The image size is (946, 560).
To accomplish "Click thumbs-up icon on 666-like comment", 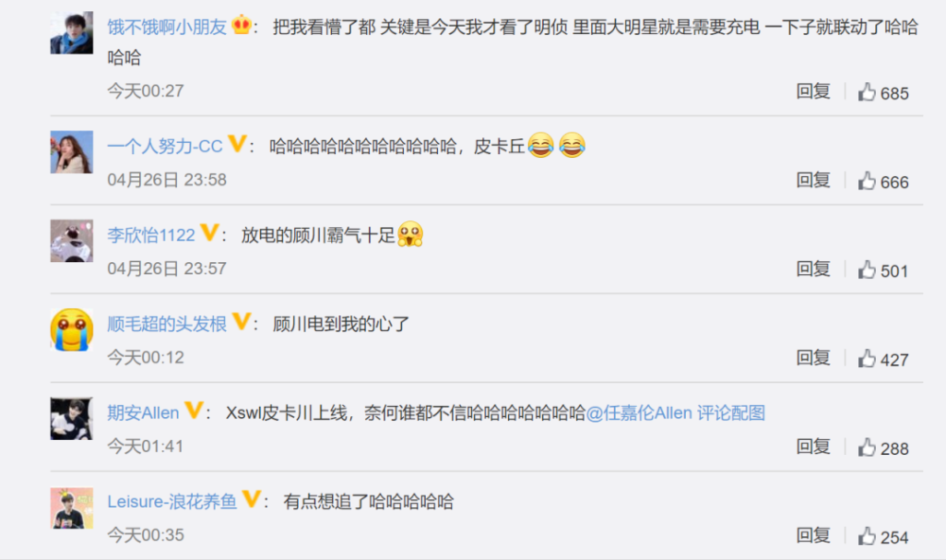I will [x=867, y=181].
